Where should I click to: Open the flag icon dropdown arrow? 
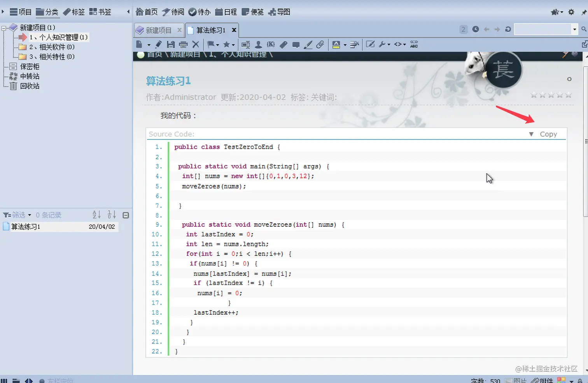tap(217, 45)
